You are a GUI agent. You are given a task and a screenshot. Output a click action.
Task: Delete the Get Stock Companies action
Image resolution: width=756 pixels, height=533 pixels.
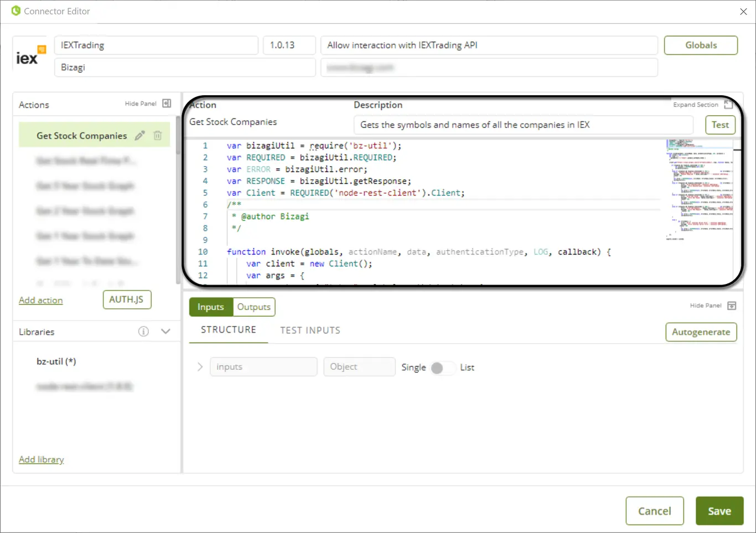158,136
